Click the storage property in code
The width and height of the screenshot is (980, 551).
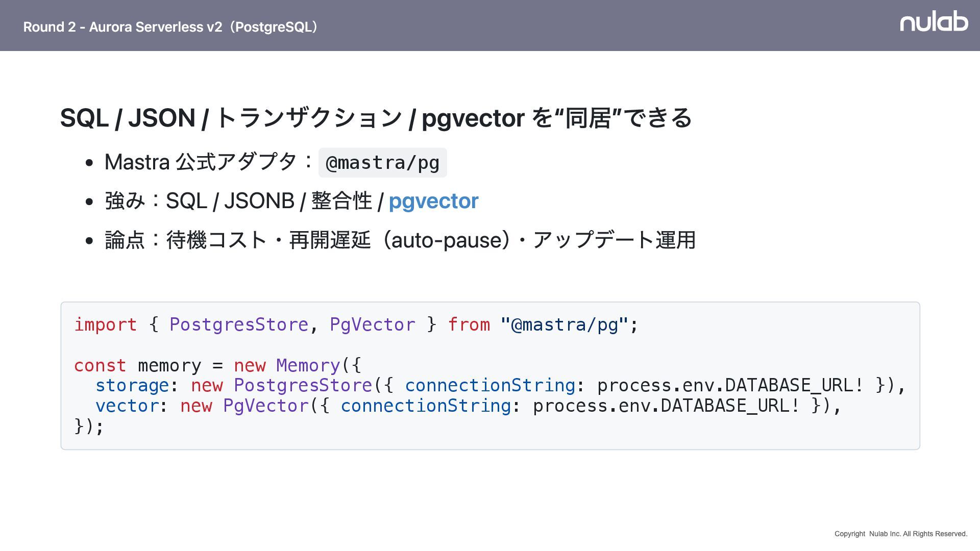click(132, 385)
